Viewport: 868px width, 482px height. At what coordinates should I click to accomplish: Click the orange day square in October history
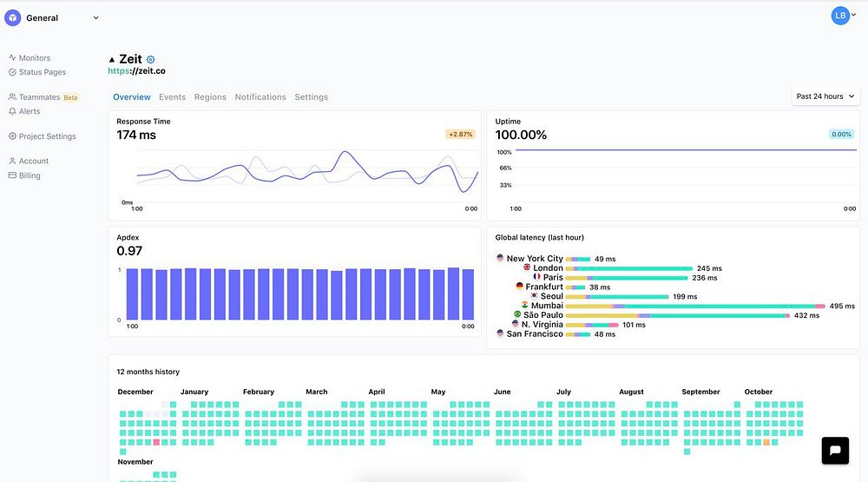coord(766,442)
